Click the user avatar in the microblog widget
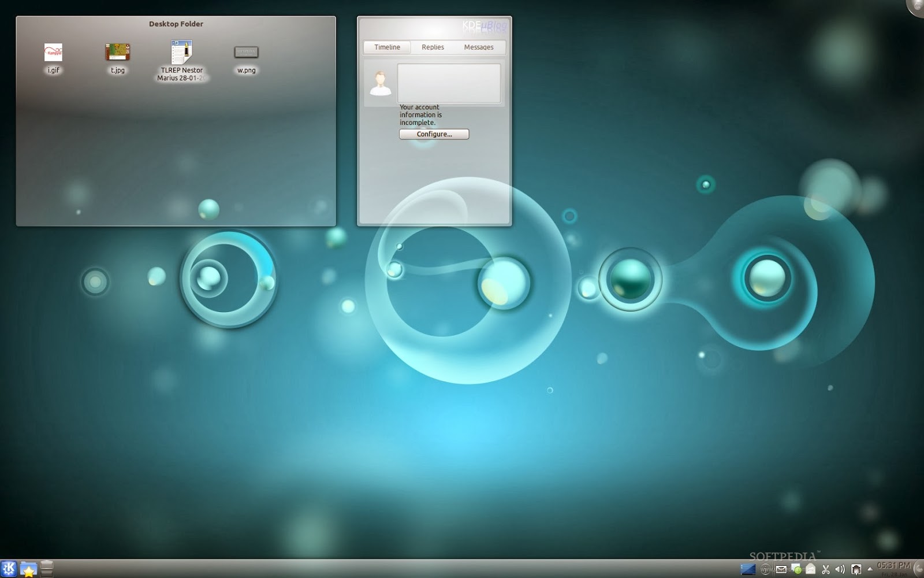Viewport: 924px width, 578px height. (379, 84)
